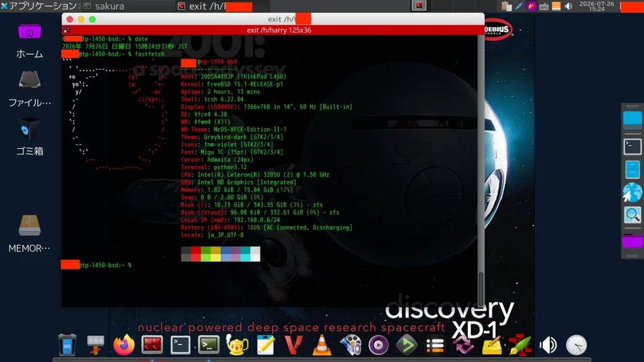Click the network connection tray icon
This screenshot has width=644, height=362.
(x=519, y=6)
